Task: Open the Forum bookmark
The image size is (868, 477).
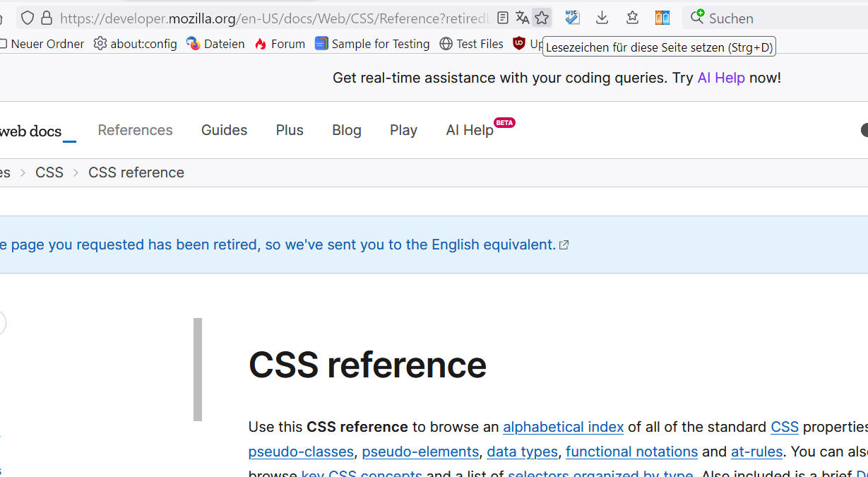Action: pos(280,44)
